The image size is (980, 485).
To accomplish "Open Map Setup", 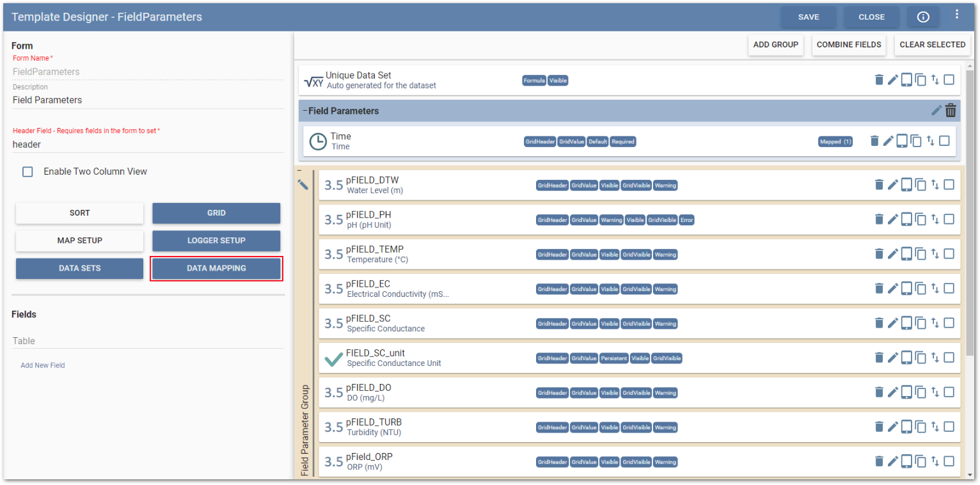I will 80,241.
